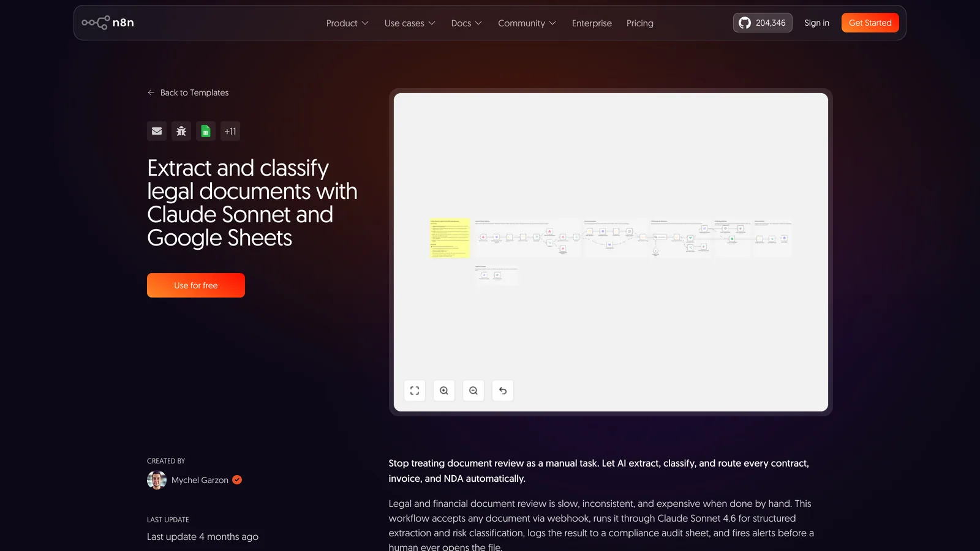
Task: Go Back to Templates
Action: click(188, 92)
